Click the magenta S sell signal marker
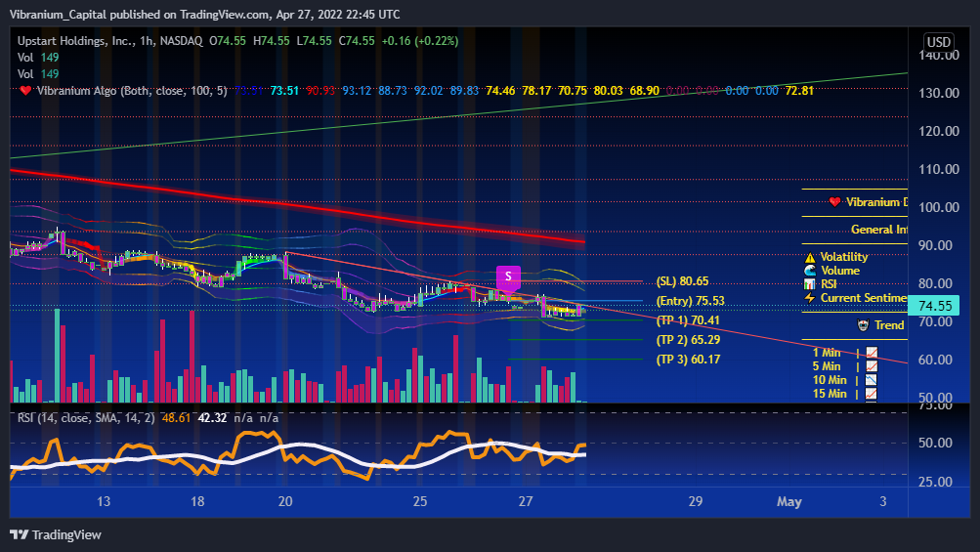Image resolution: width=980 pixels, height=552 pixels. [x=508, y=276]
